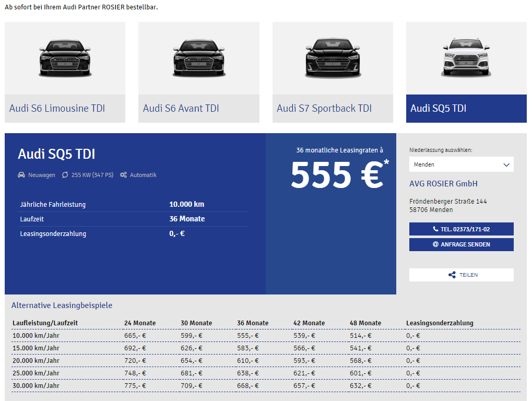532x401 pixels.
Task: Click the 555 € monthly rate
Action: point(339,174)
